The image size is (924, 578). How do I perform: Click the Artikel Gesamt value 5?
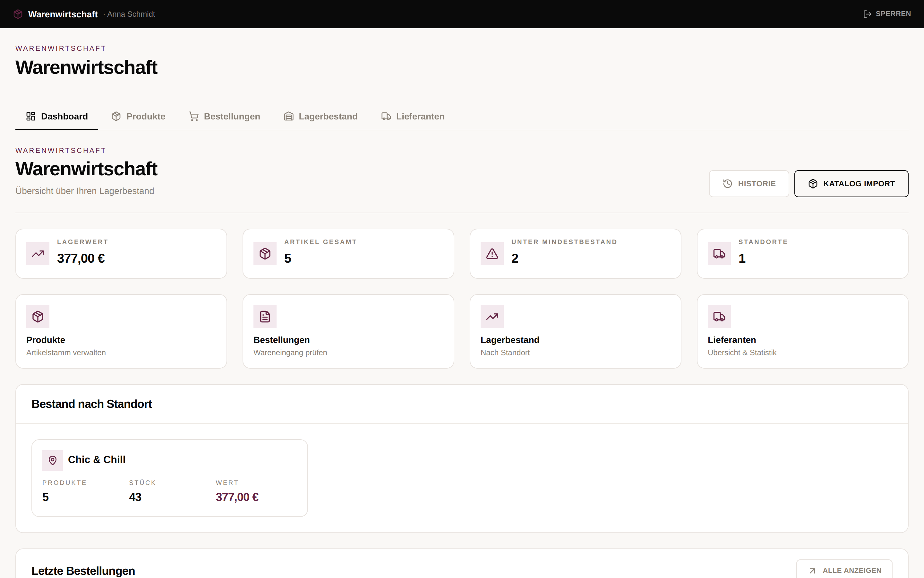coord(288,259)
